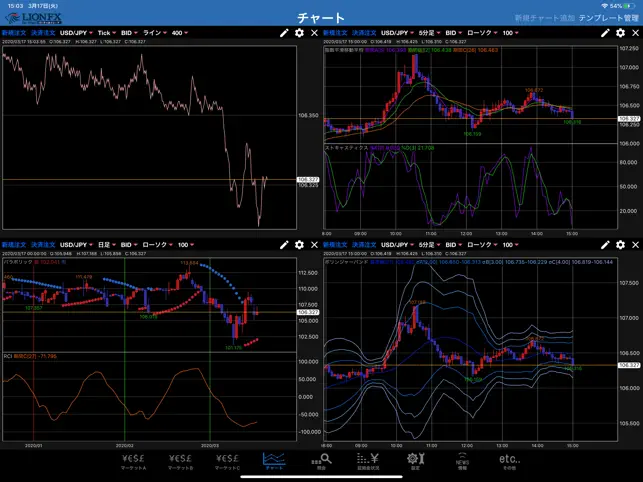The width and height of the screenshot is (643, 482).
Task: Open マーケットA tab in bottom bar
Action: 134,461
